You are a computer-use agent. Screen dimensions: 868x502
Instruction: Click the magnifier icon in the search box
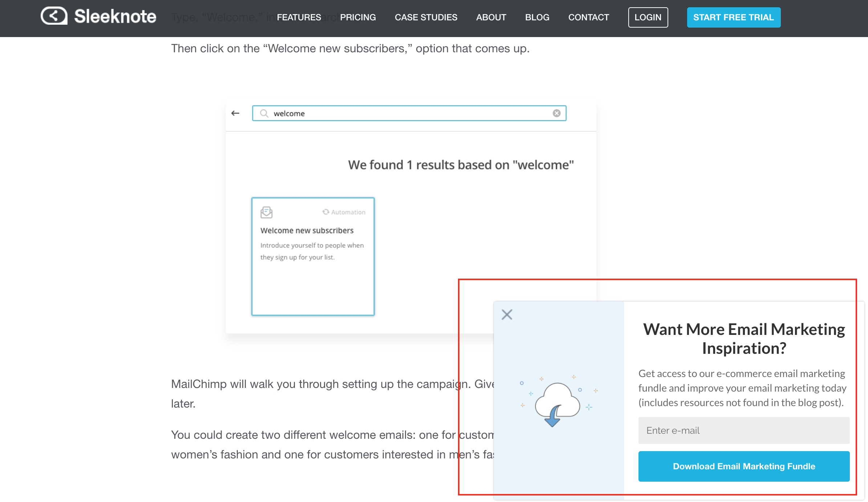click(x=264, y=113)
